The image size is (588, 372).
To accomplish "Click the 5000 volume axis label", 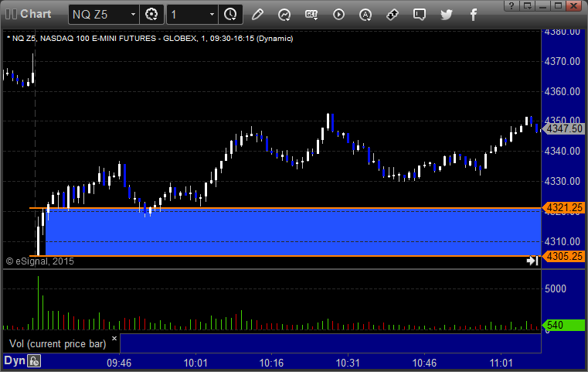I will [556, 288].
